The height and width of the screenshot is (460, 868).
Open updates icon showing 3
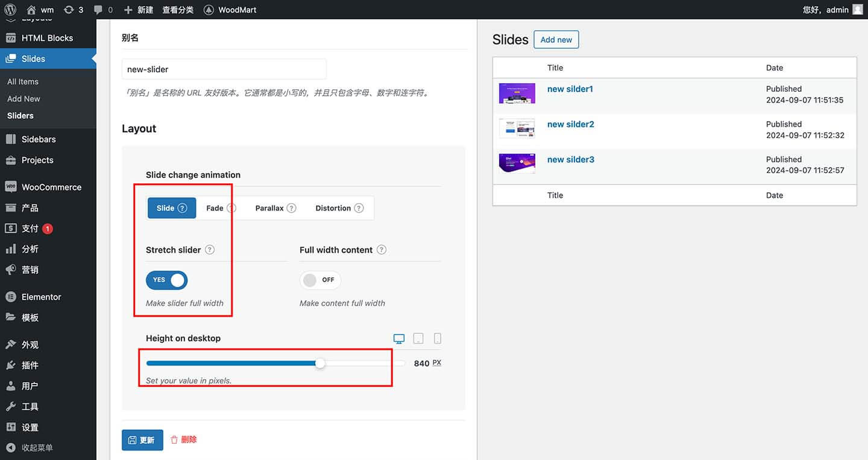coord(69,10)
